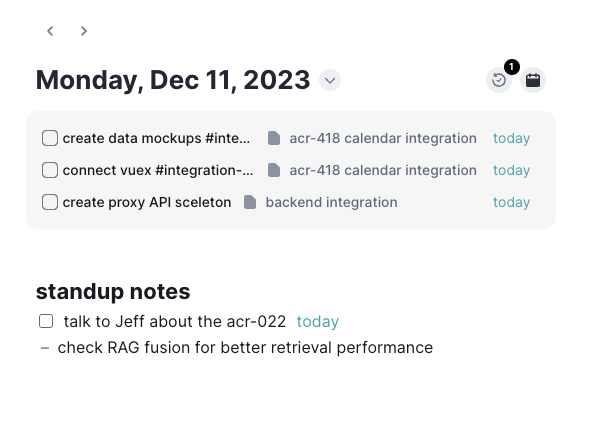Check off connect vuex task

click(x=50, y=170)
